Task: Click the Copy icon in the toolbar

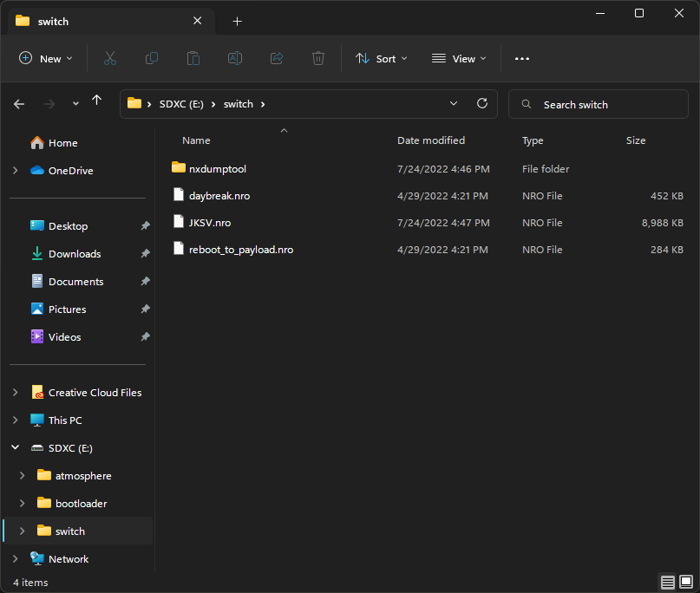Action: tap(151, 58)
